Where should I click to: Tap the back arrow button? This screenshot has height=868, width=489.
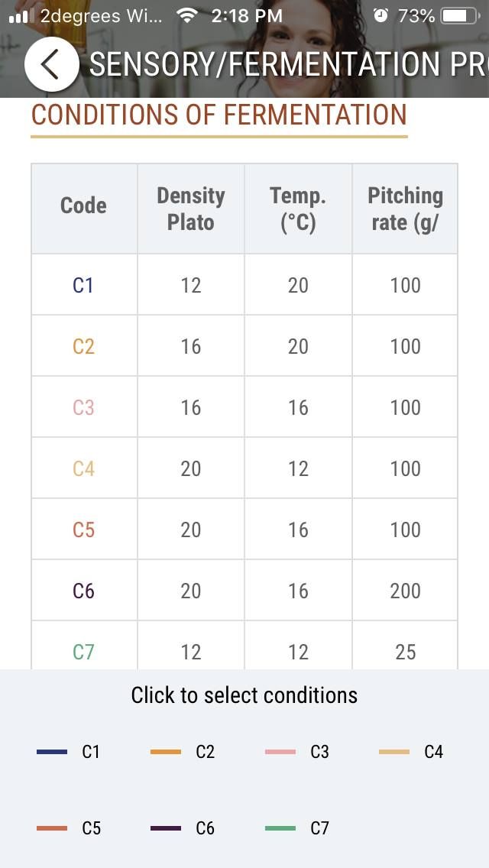(x=51, y=65)
